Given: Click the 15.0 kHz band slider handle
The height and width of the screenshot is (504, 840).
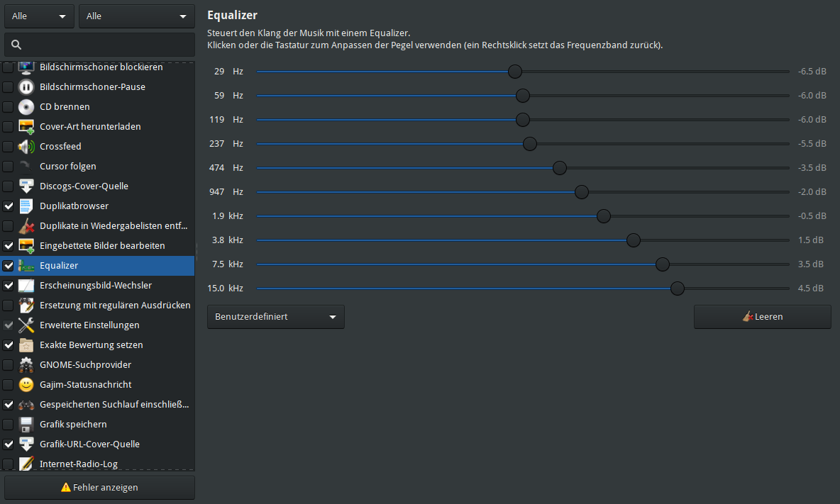Looking at the screenshot, I should (677, 289).
